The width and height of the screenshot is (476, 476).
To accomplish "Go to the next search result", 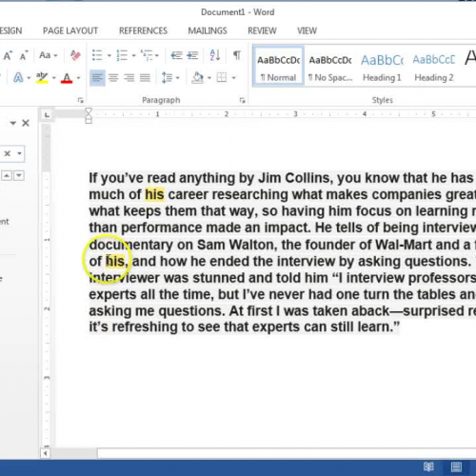I will (19, 175).
